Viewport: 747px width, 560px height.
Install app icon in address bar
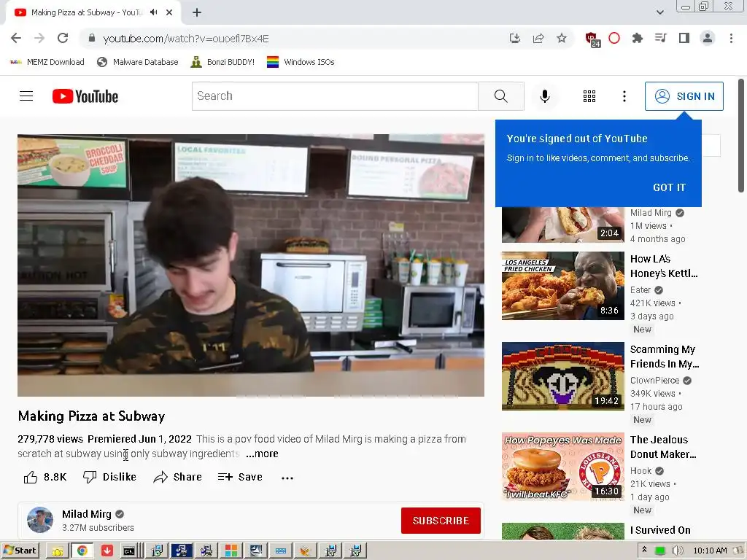pos(514,38)
